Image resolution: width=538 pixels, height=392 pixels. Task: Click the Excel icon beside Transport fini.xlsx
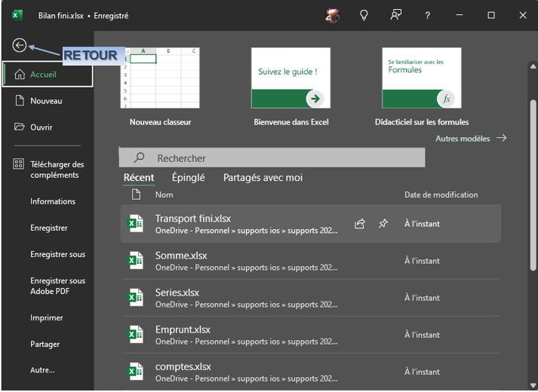[x=135, y=224]
